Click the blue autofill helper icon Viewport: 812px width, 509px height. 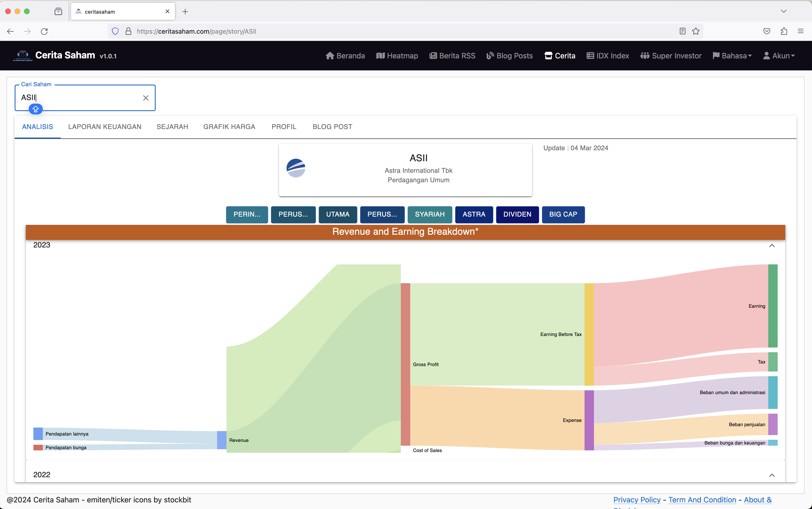click(x=36, y=109)
